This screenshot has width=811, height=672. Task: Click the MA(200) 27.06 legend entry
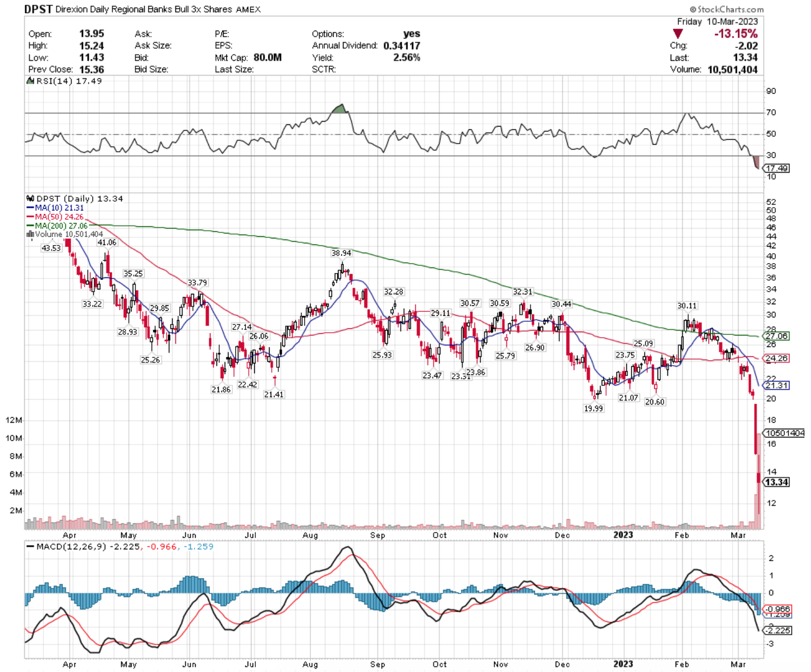[57, 226]
